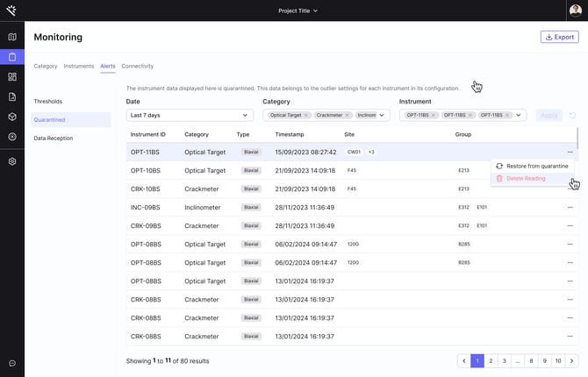588x377 pixels.
Task: Click the reset filters refresh icon
Action: coord(573,115)
